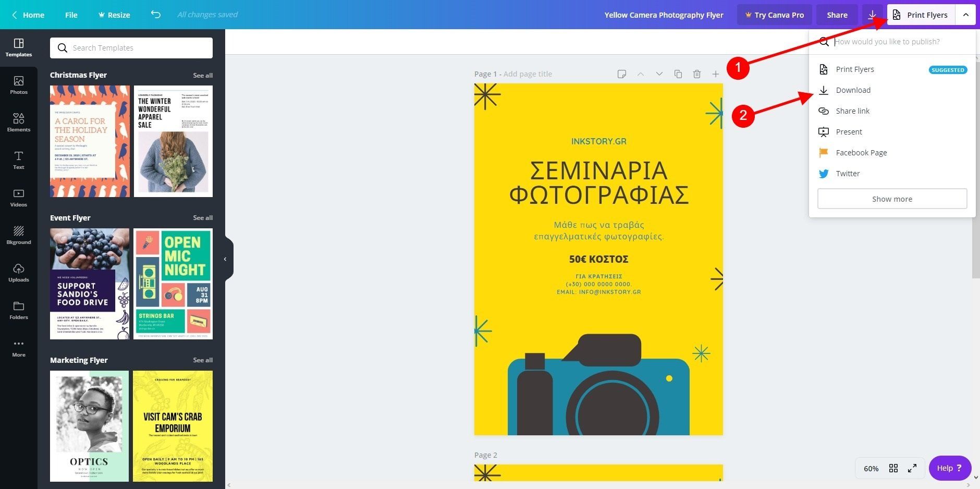The image size is (980, 489).
Task: Click the Show more button
Action: click(x=892, y=199)
